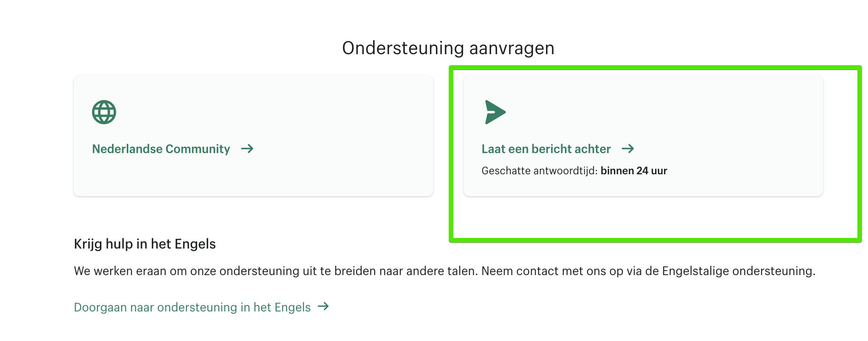
Task: Open the Laat een bericht achter link
Action: [x=546, y=149]
